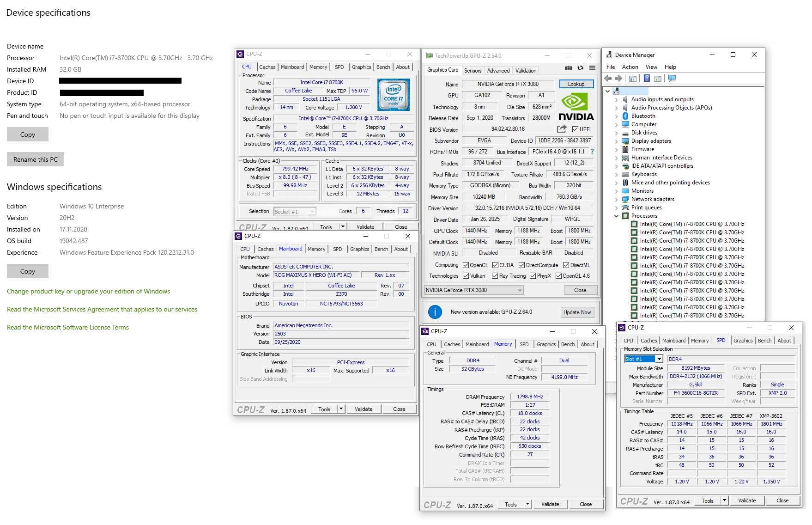Toggle the UEFI checkbox
The image size is (812, 525).
tap(575, 129)
